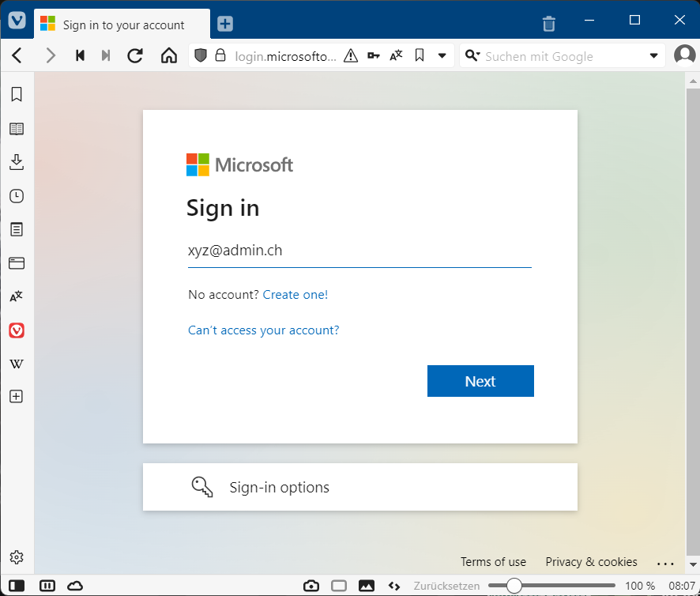Viewport: 700px width, 596px height.
Task: Open the Reading List panel
Action: (x=16, y=129)
